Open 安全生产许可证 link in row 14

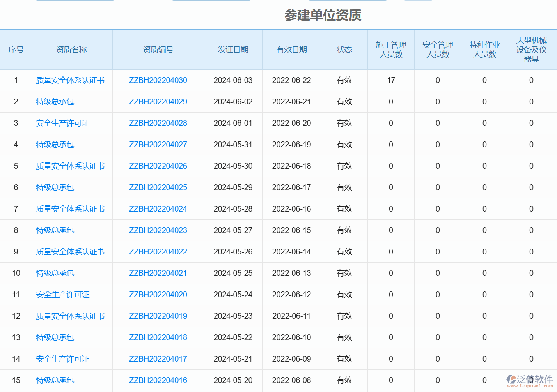pyautogui.click(x=62, y=359)
